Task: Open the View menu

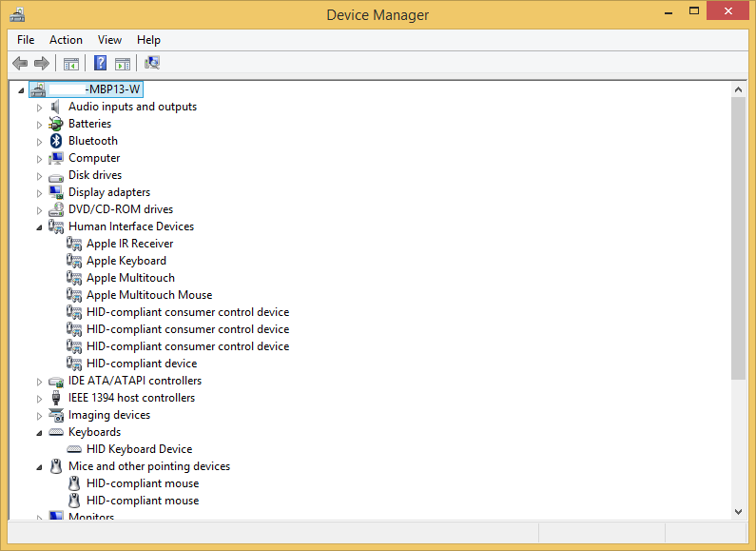Action: pos(109,40)
